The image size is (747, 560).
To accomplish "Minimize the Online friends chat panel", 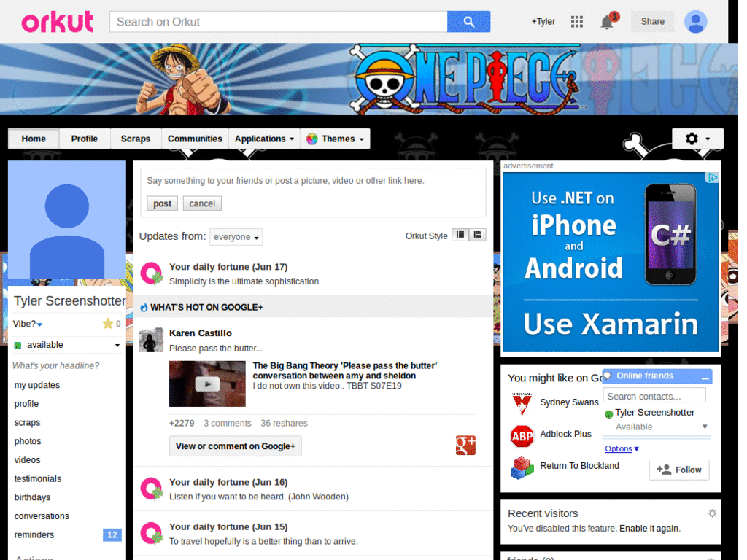I will pyautogui.click(x=705, y=377).
